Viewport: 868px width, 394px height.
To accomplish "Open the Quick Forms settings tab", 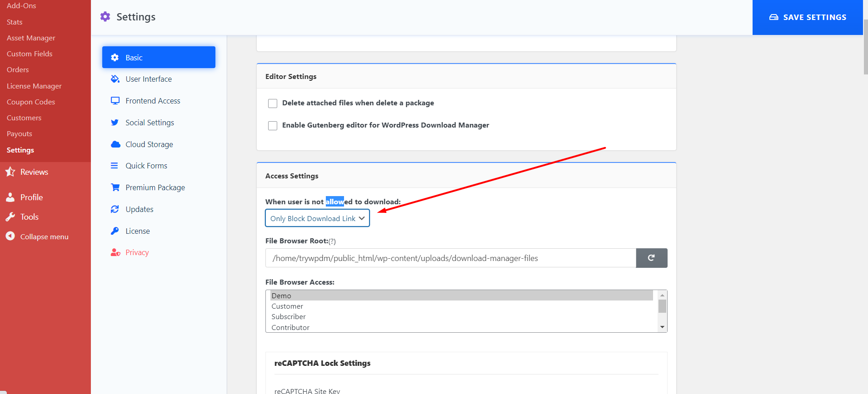I will click(159, 166).
